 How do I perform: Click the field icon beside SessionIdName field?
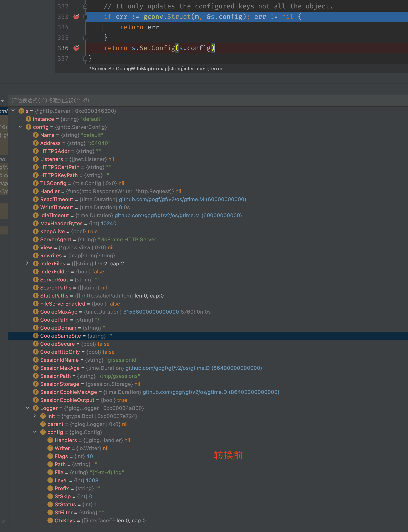pyautogui.click(x=36, y=360)
